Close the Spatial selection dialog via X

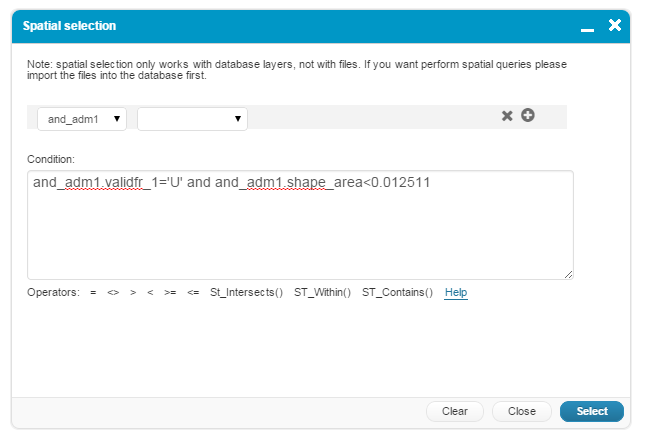click(x=615, y=25)
